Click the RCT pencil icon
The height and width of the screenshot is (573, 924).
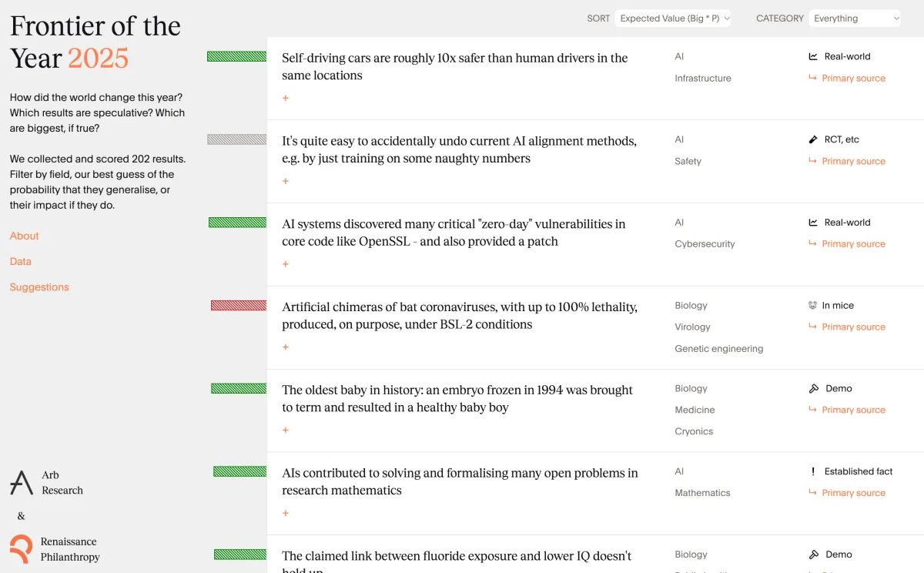(813, 139)
